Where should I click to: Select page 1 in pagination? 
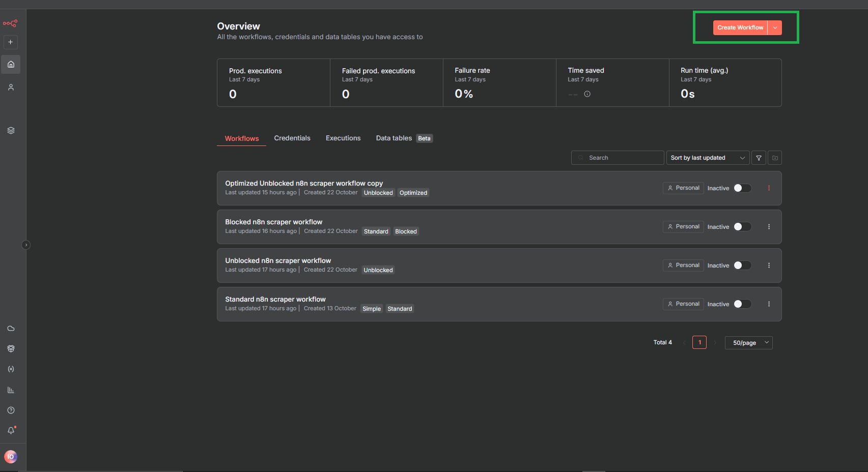coord(699,342)
